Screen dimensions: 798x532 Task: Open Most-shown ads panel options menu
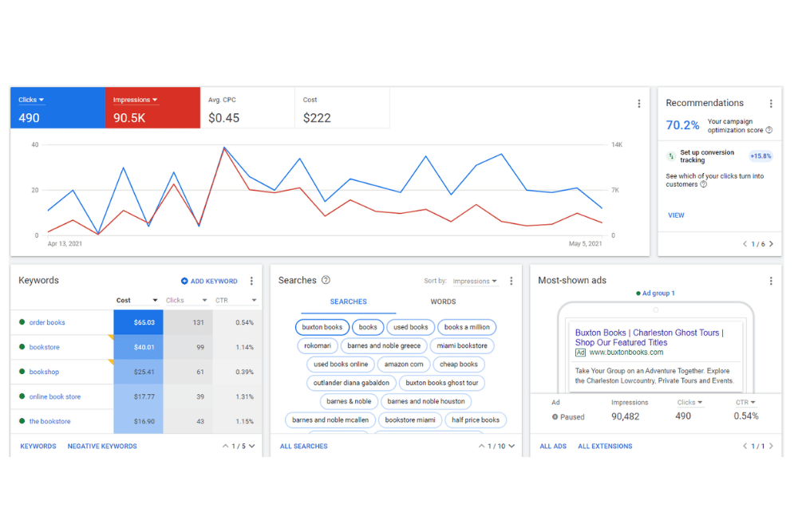click(x=771, y=282)
